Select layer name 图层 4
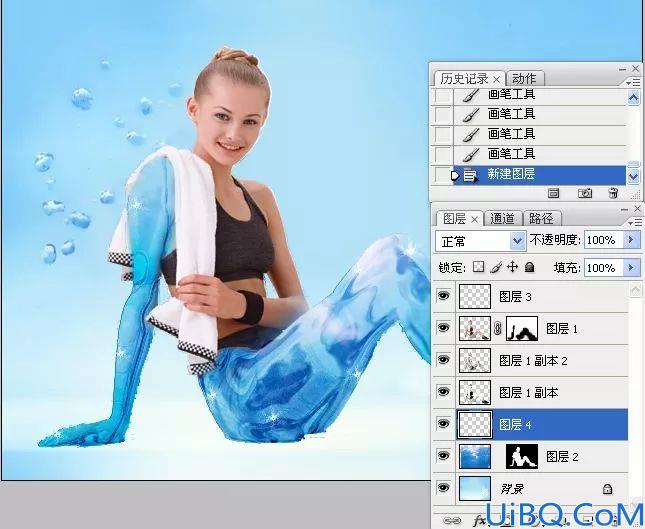Image resolution: width=645 pixels, height=529 pixels. (x=515, y=425)
